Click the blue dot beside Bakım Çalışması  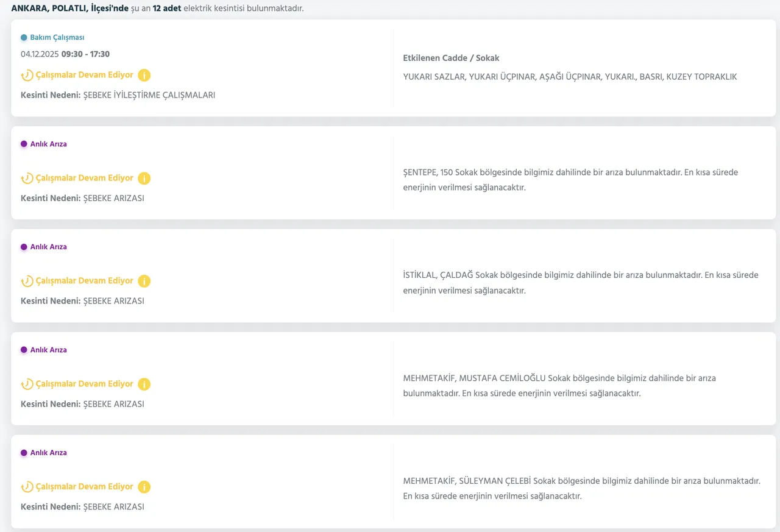(x=24, y=37)
